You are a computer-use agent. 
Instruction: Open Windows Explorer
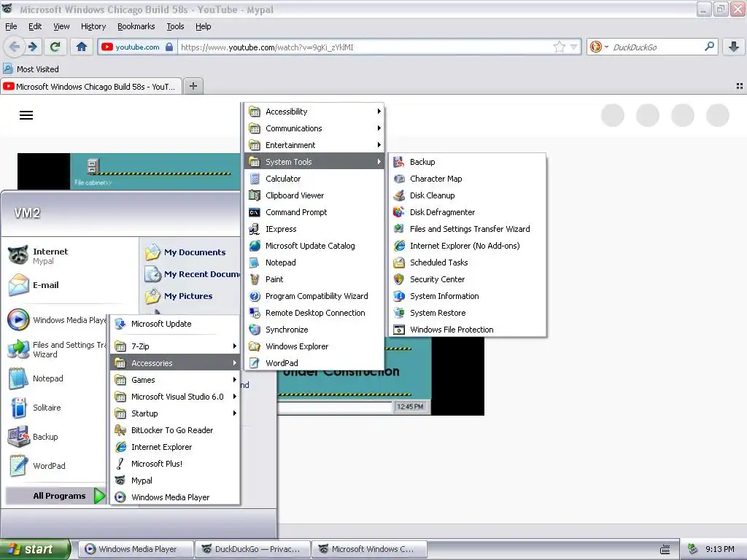click(x=314, y=346)
